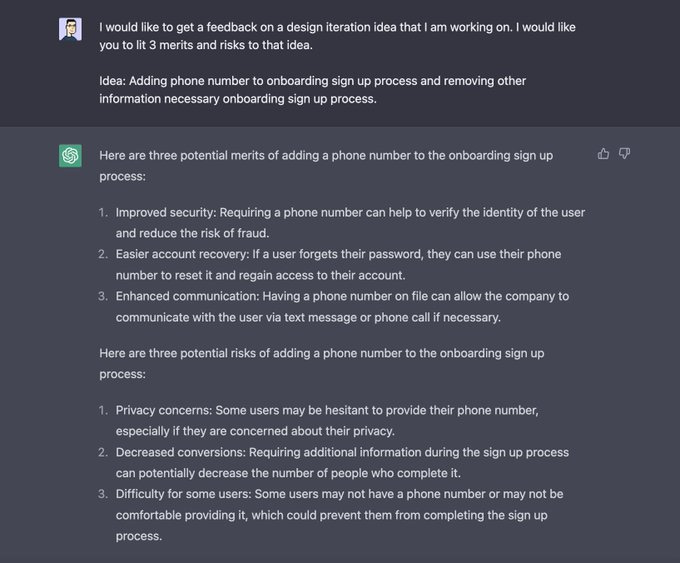Image resolution: width=680 pixels, height=563 pixels.
Task: Click the user profile avatar
Action: pos(70,29)
